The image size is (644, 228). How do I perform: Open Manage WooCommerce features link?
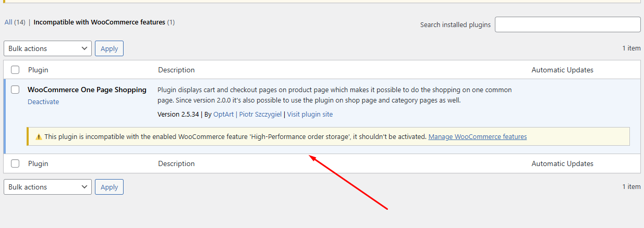click(x=478, y=137)
